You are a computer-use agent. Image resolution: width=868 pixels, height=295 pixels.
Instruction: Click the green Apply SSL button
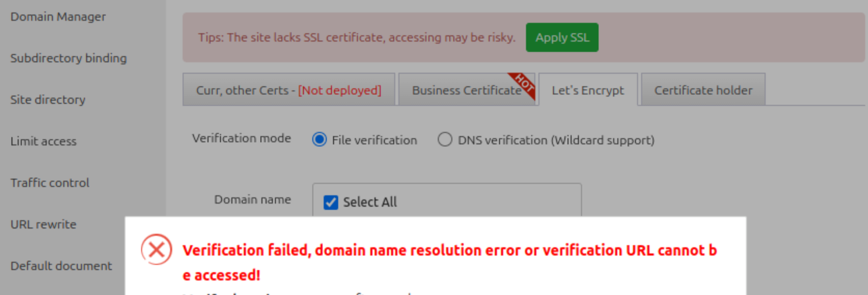tap(562, 37)
